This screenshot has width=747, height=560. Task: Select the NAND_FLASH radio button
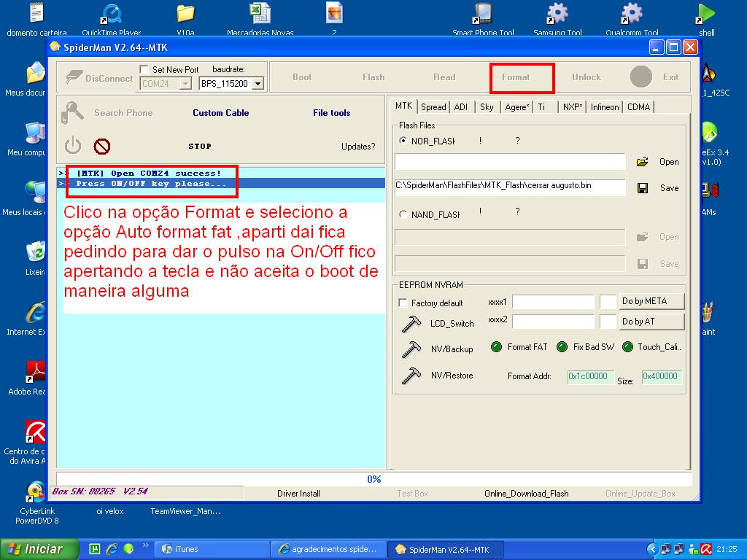tap(403, 215)
